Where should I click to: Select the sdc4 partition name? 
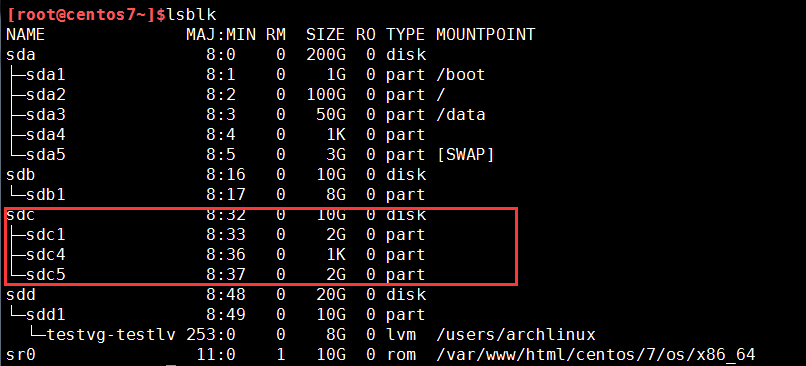click(x=45, y=255)
